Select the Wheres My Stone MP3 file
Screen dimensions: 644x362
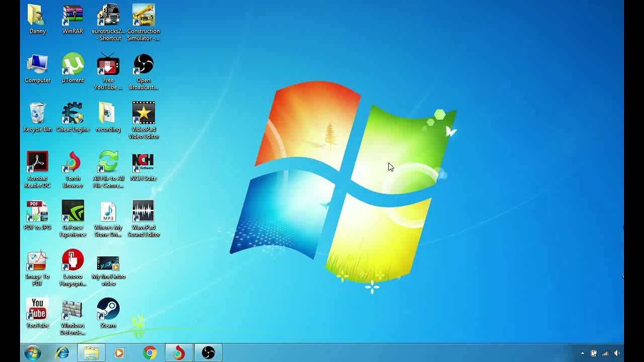108,211
